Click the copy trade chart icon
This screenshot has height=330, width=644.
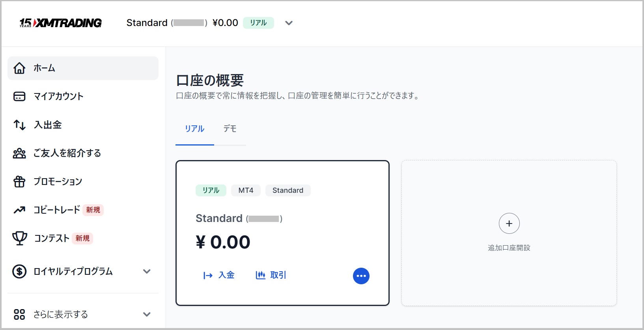point(19,210)
